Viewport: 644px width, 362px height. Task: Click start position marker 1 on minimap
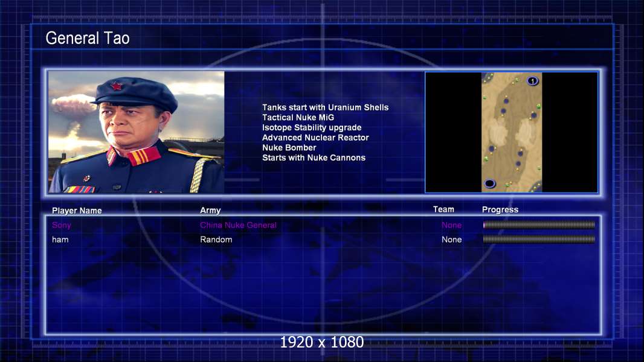click(532, 81)
